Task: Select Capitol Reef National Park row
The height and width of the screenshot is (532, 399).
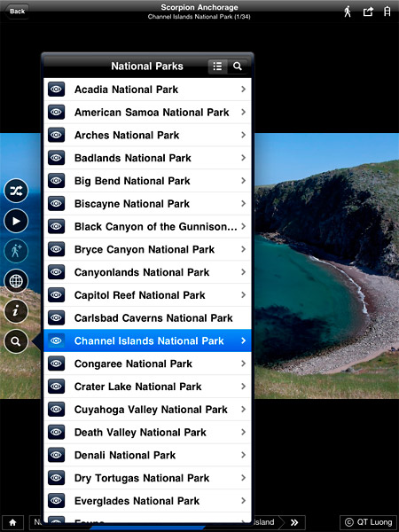Action: click(147, 295)
